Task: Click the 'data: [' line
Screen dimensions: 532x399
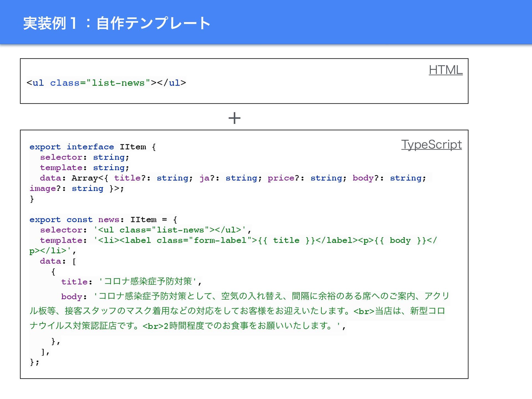Action: click(x=58, y=261)
